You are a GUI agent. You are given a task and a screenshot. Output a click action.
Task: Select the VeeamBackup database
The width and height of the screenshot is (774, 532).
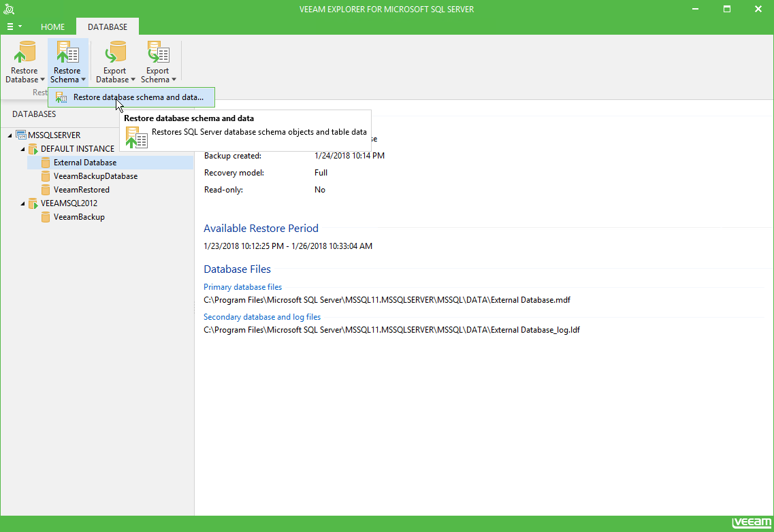tap(79, 217)
